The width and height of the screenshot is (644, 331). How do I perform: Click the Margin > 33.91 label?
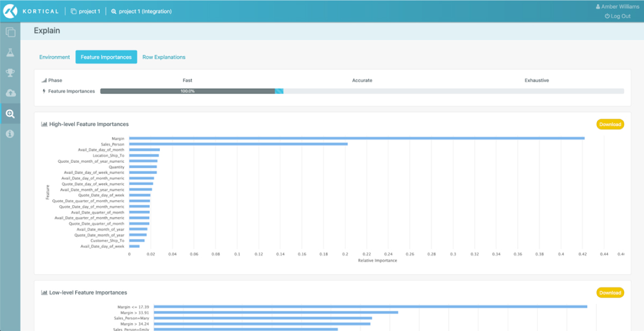(135, 312)
